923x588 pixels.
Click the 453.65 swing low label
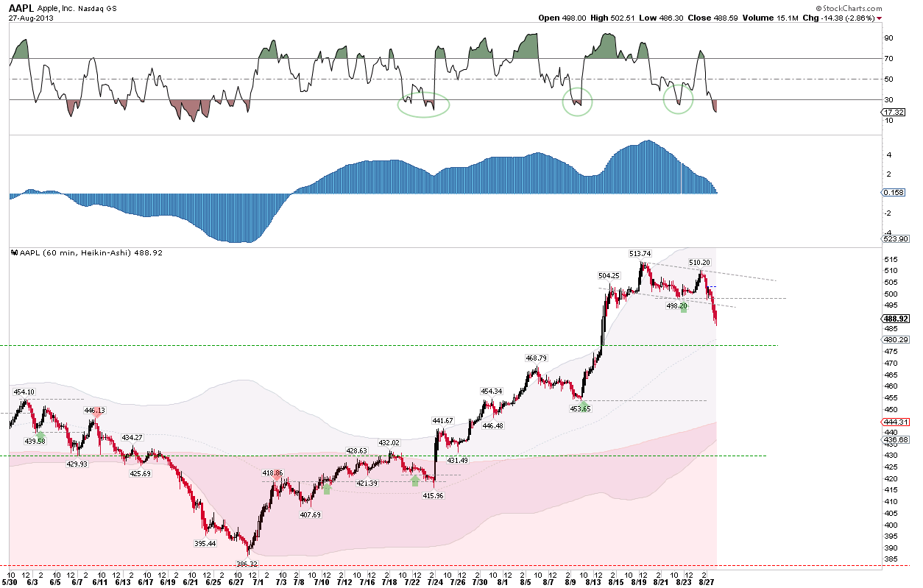coord(580,408)
